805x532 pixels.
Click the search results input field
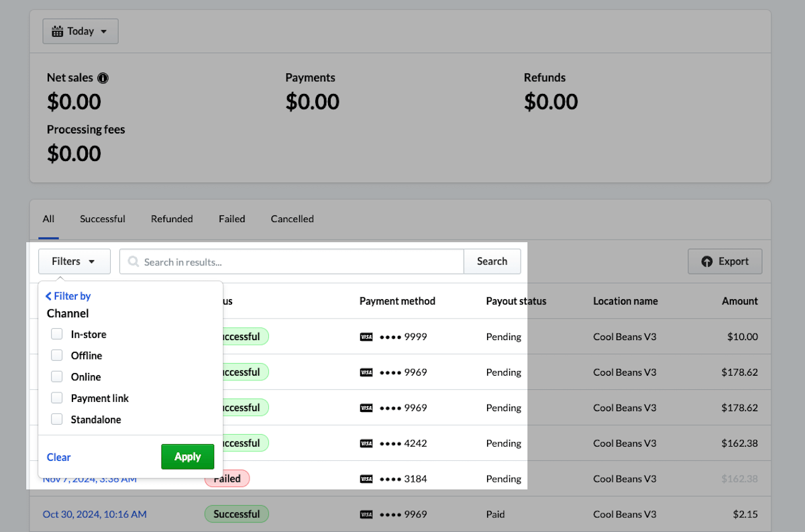click(x=292, y=262)
